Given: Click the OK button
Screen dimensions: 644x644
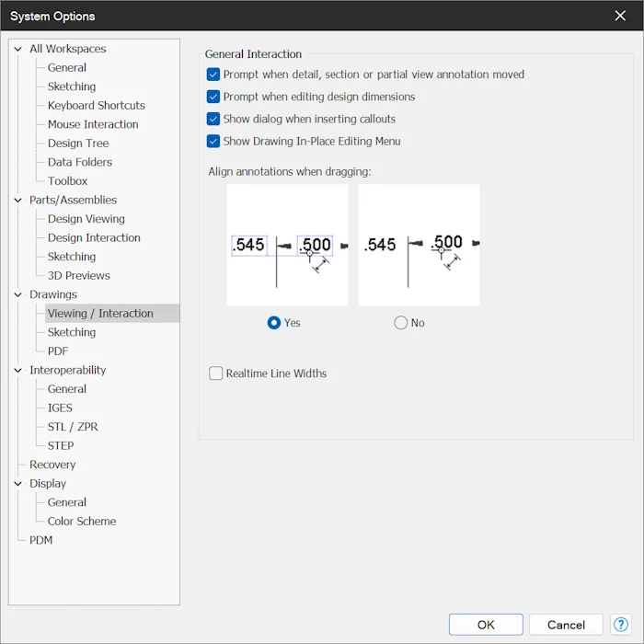Looking at the screenshot, I should pyautogui.click(x=486, y=625).
